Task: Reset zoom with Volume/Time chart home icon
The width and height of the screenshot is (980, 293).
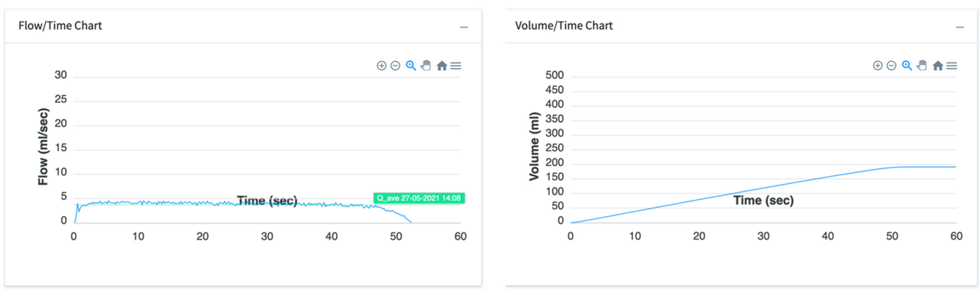Action: coord(937,66)
